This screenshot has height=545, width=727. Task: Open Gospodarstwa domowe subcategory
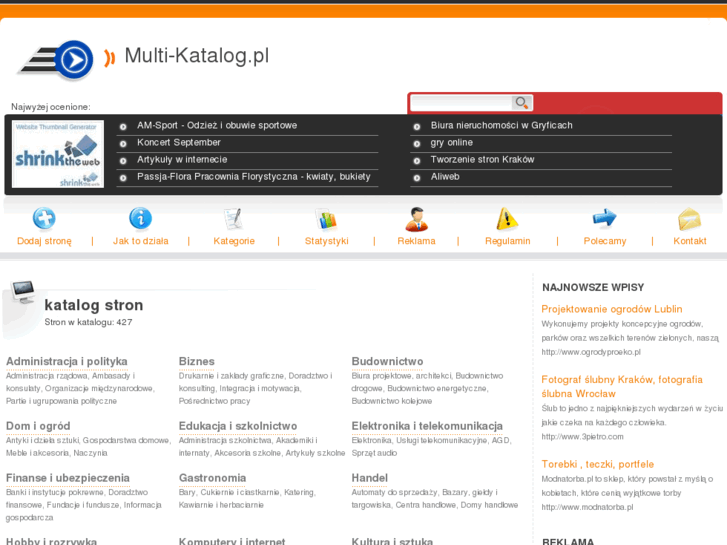pos(126,440)
